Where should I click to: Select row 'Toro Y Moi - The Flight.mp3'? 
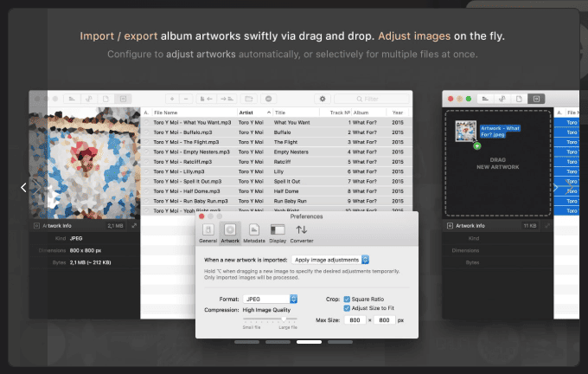coord(277,142)
